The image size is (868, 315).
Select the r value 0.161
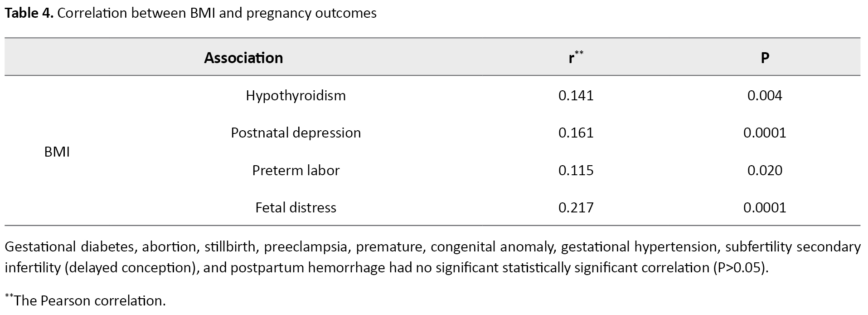tap(576, 133)
